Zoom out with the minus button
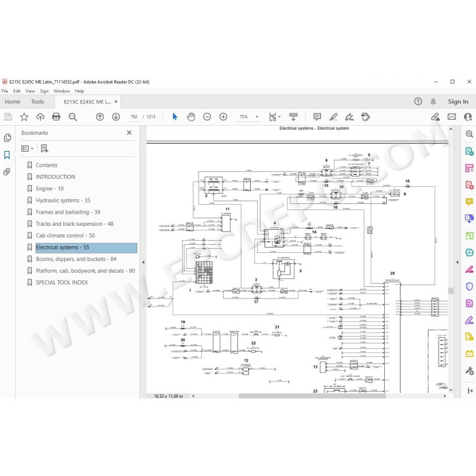Image resolution: width=476 pixels, height=476 pixels. point(207,117)
